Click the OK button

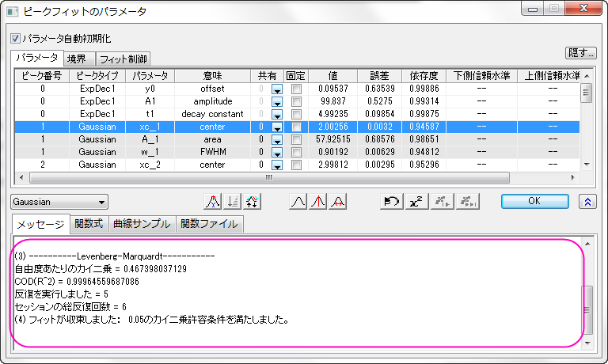point(534,201)
